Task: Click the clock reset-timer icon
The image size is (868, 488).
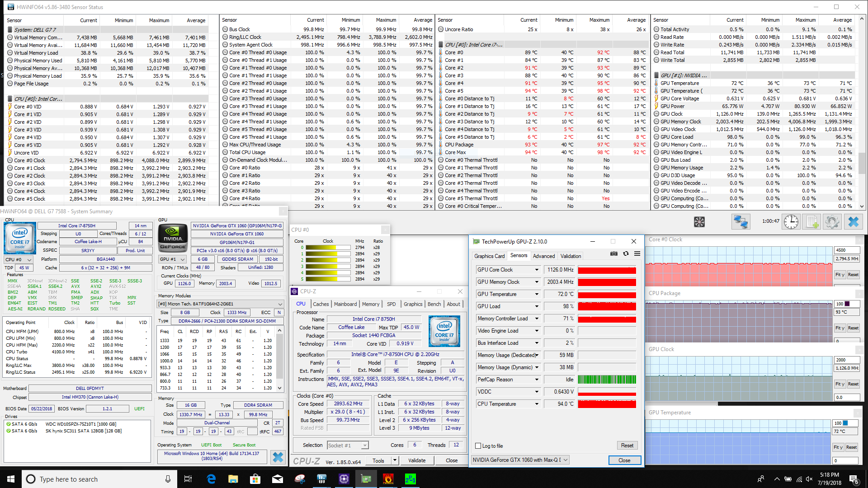Action: tap(791, 222)
